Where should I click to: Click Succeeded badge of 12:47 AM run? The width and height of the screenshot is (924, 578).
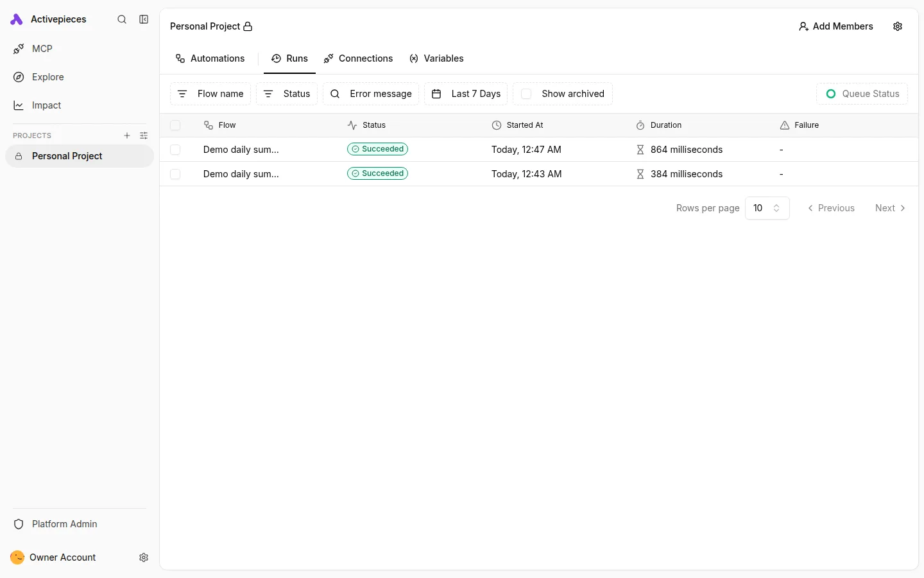[378, 149]
